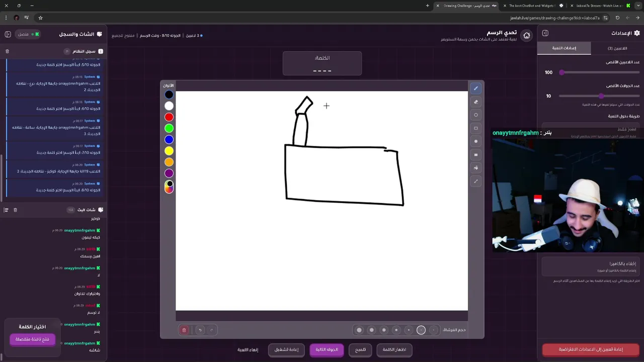
Task: Open separate window for word choice
Action: 32,339
